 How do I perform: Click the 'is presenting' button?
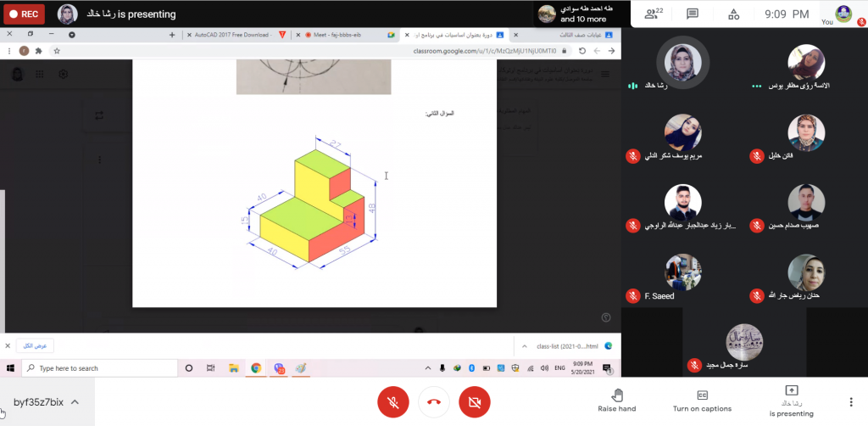pos(791,401)
